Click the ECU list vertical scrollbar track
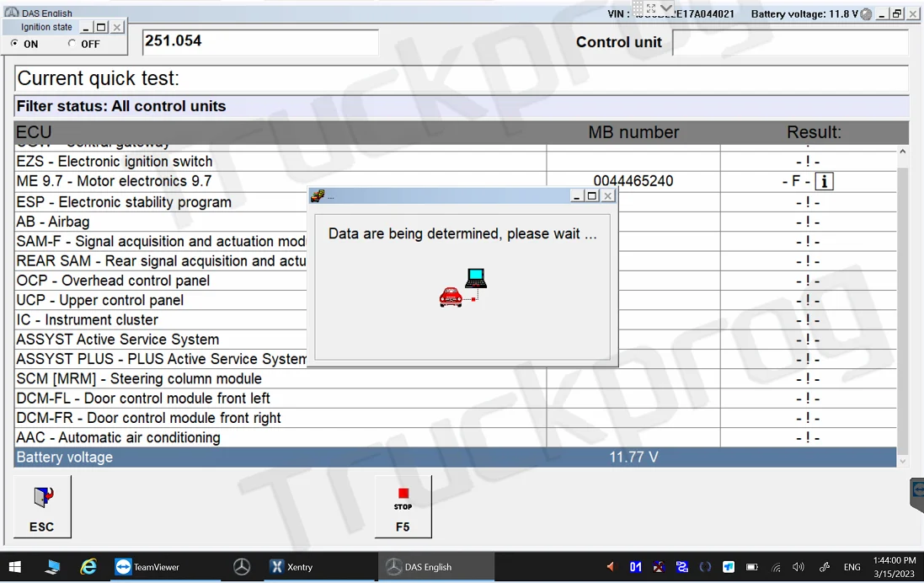The width and height of the screenshot is (924, 583). (902, 307)
